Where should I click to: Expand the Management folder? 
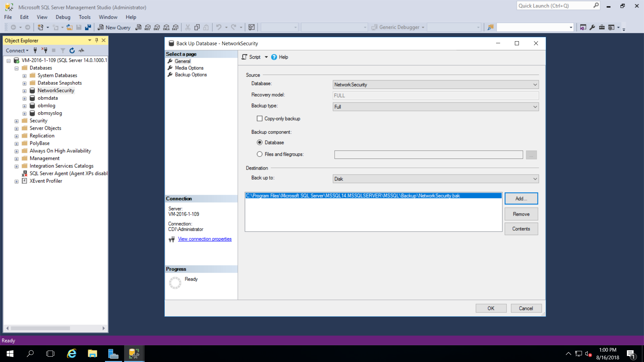(x=16, y=159)
